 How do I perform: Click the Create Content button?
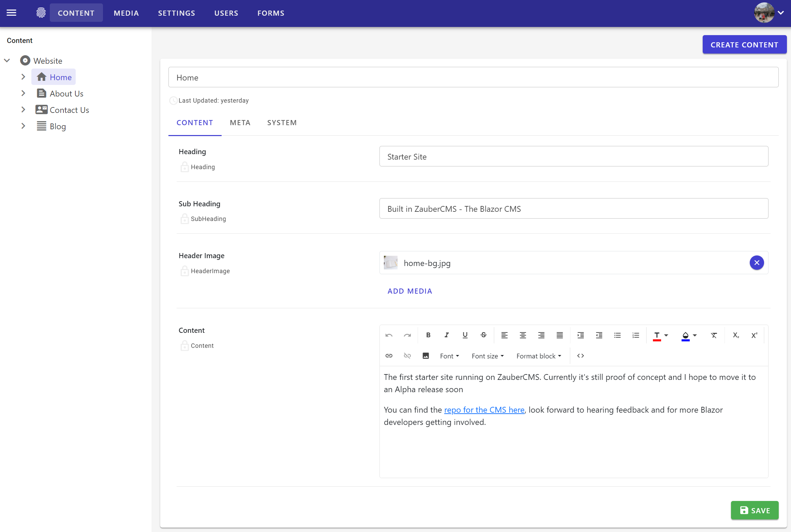tap(744, 45)
